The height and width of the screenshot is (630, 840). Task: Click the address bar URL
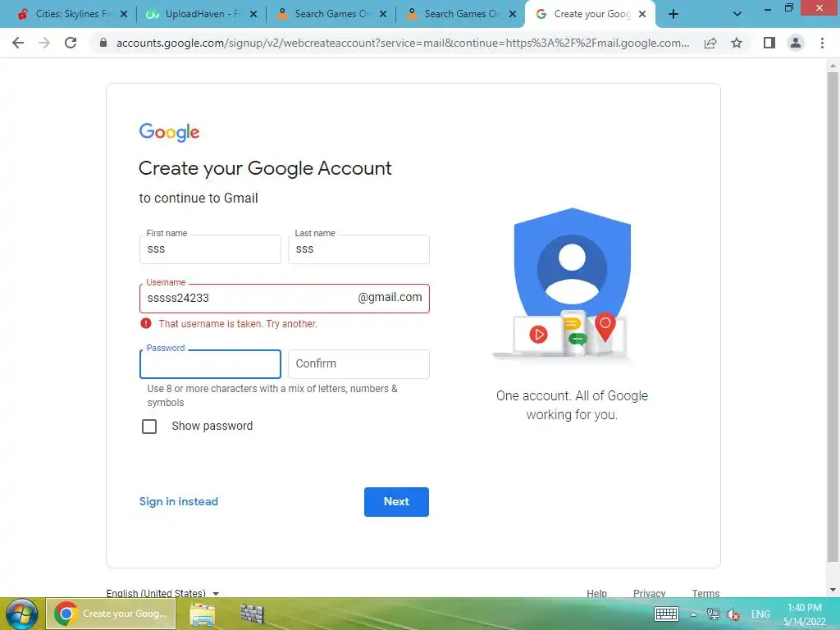402,43
